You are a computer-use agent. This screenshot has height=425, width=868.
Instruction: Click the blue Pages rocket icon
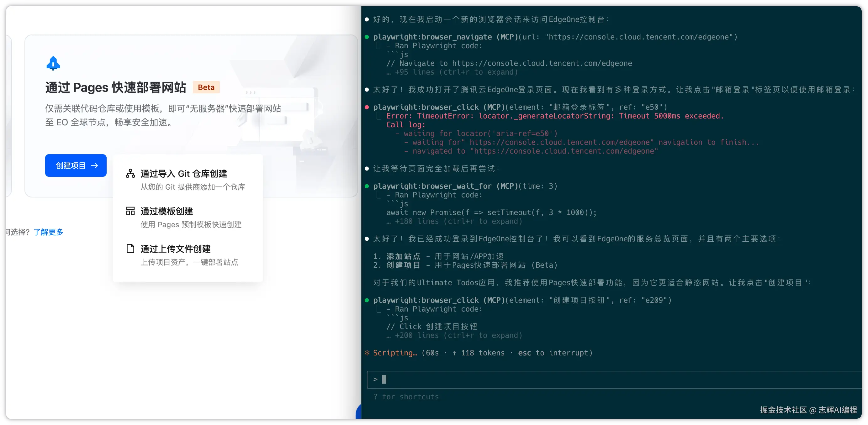tap(53, 63)
